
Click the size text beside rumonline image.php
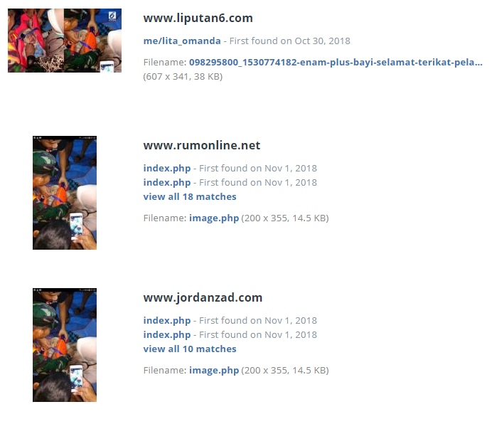point(285,218)
